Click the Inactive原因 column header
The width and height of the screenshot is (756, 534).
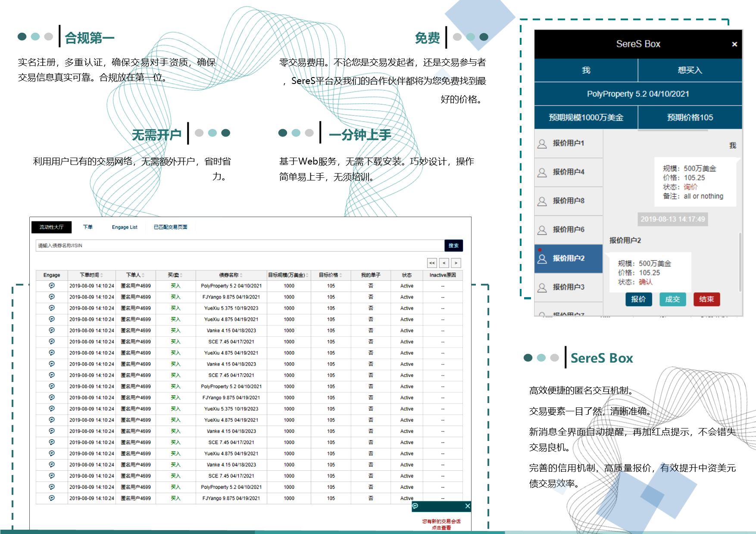(x=443, y=275)
